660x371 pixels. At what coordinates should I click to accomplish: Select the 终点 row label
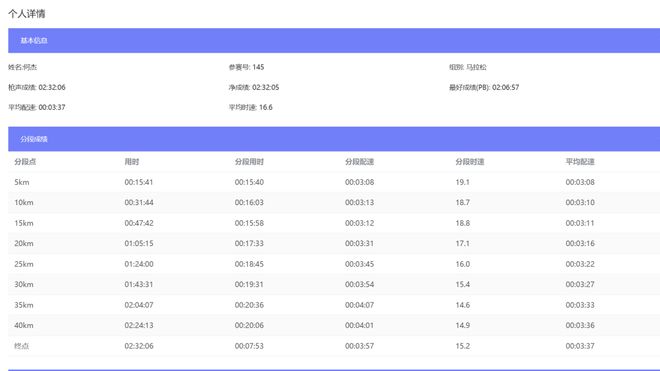click(x=21, y=346)
